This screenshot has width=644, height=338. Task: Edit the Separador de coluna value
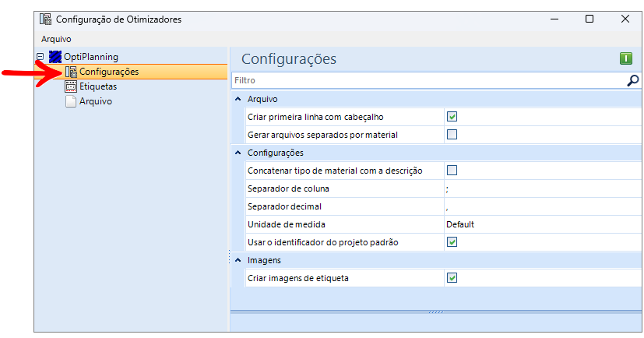tap(543, 189)
